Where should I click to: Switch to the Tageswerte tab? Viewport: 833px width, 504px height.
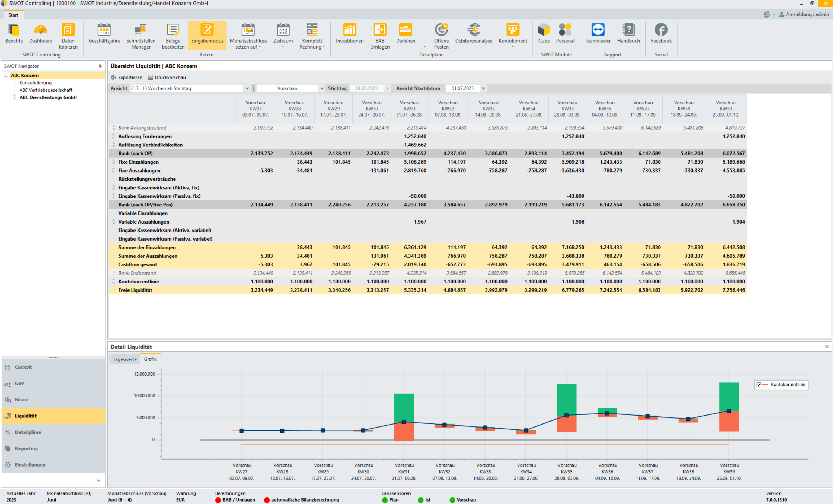[125, 359]
